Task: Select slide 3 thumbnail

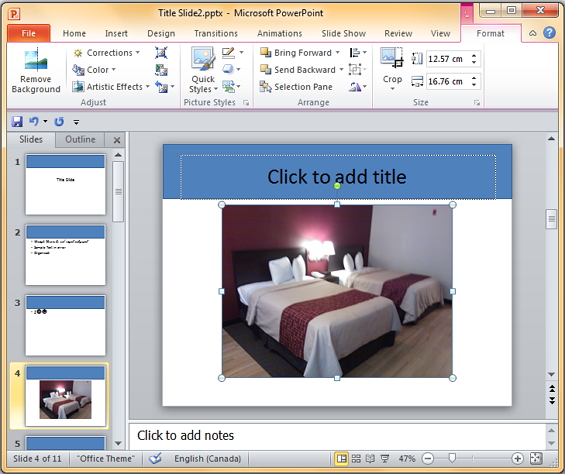Action: (65, 325)
